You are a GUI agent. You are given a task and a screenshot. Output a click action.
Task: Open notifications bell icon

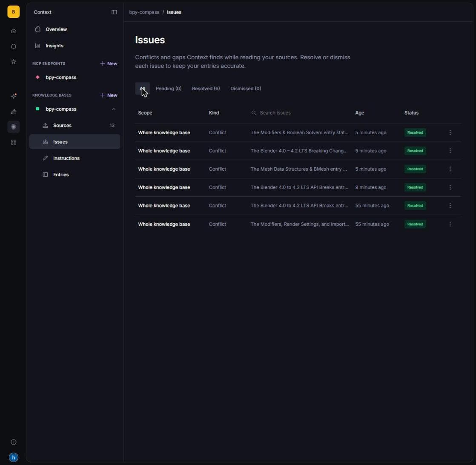pos(13,46)
